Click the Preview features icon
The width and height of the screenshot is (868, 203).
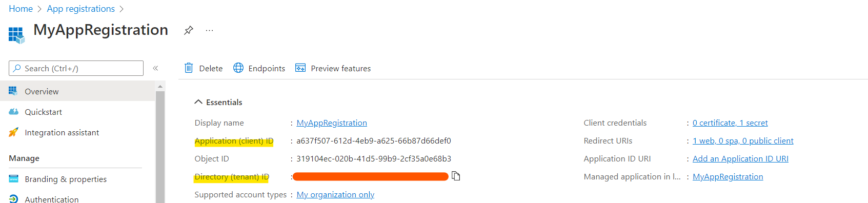click(x=300, y=68)
